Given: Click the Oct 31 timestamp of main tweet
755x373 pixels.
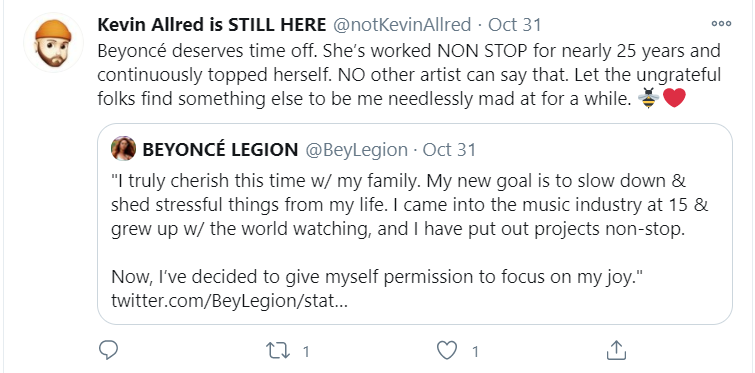Looking at the screenshot, I should [515, 25].
